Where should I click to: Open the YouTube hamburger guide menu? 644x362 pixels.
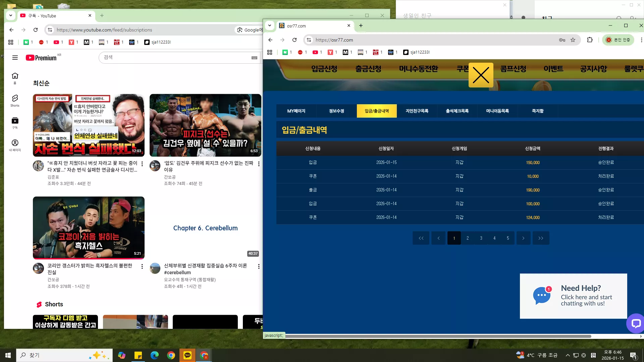[x=15, y=58]
